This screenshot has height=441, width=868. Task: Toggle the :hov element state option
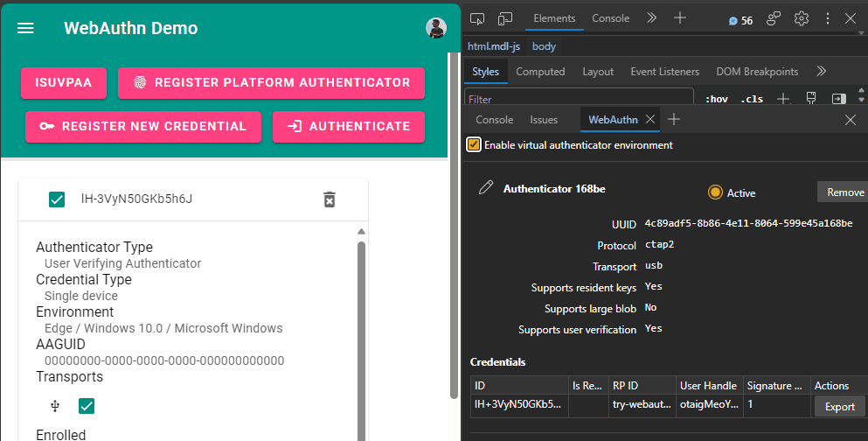pyautogui.click(x=716, y=99)
